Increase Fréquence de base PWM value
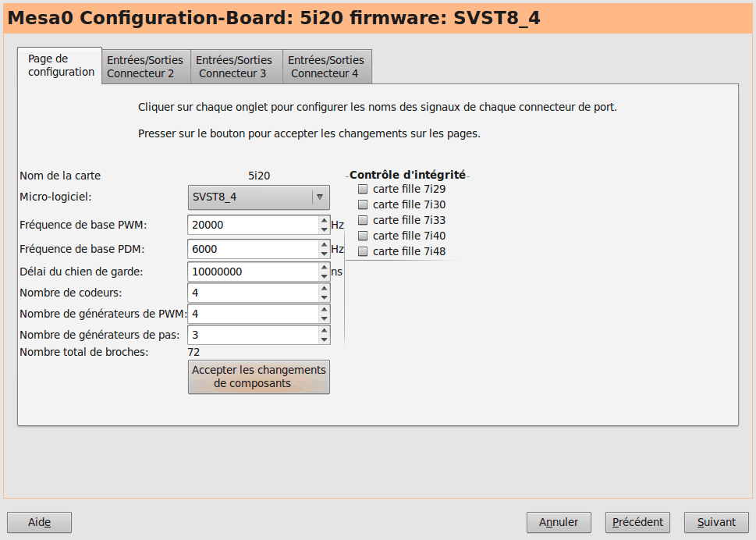Image resolution: width=756 pixels, height=540 pixels. (324, 220)
